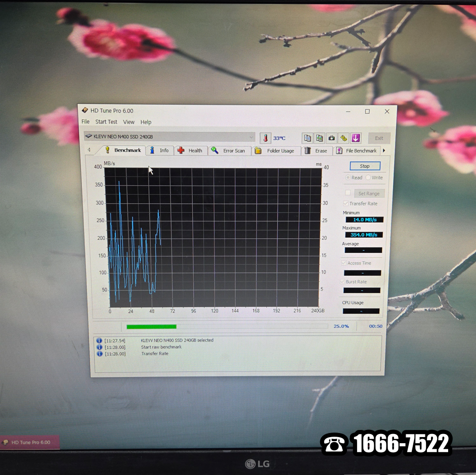Switch to the Error Scan tab
Viewport: 476px width, 475px height.
(230, 151)
